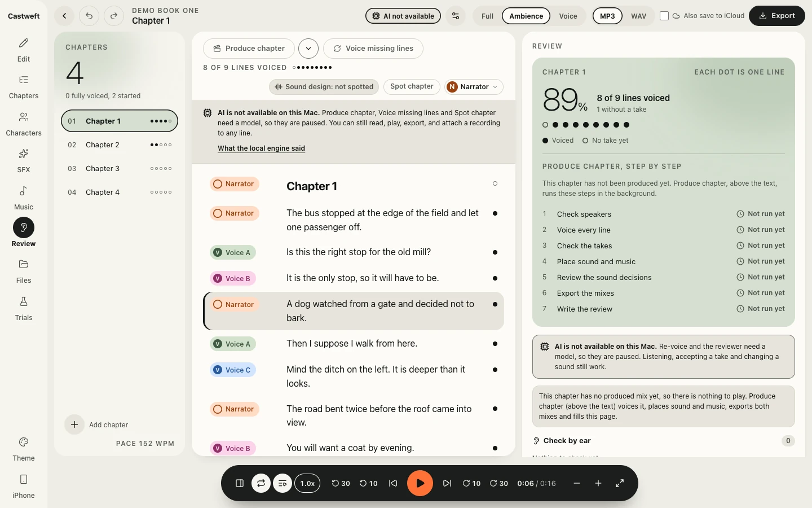The height and width of the screenshot is (508, 812).
Task: Toggle the sidebar panel in player bar
Action: (240, 483)
